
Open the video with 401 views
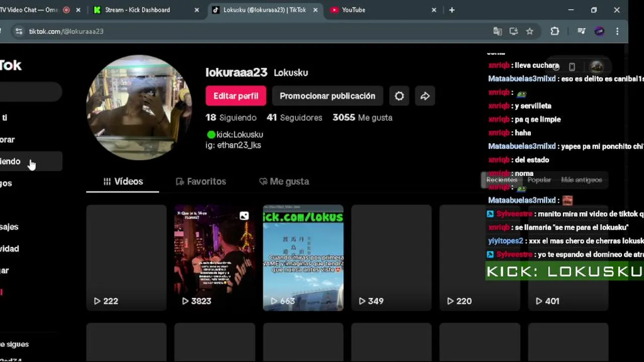569,257
